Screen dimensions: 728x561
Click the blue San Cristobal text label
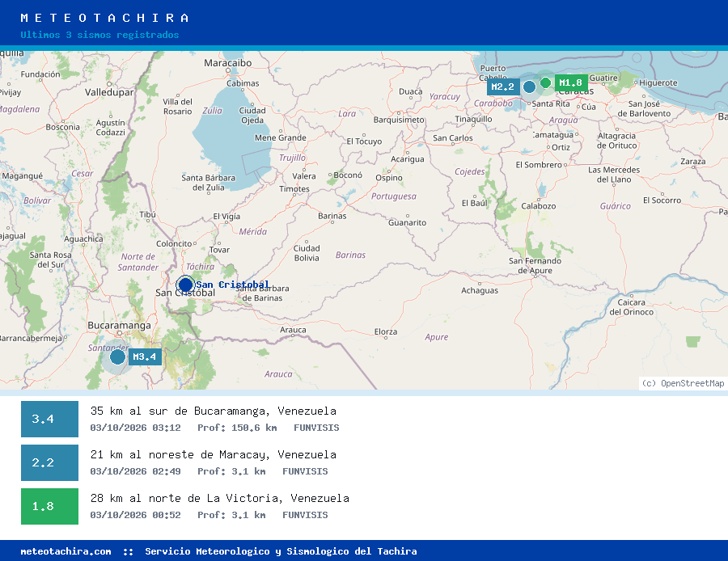232,285
